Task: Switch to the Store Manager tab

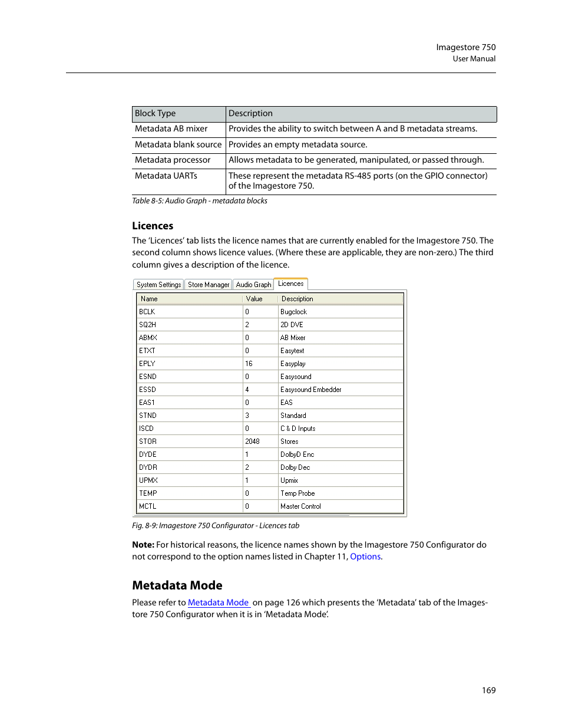Action: pos(209,285)
